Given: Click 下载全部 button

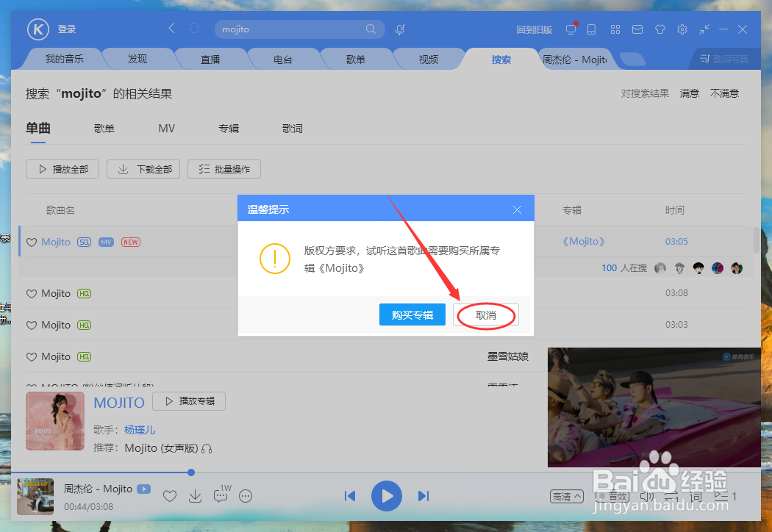Looking at the screenshot, I should point(143,169).
